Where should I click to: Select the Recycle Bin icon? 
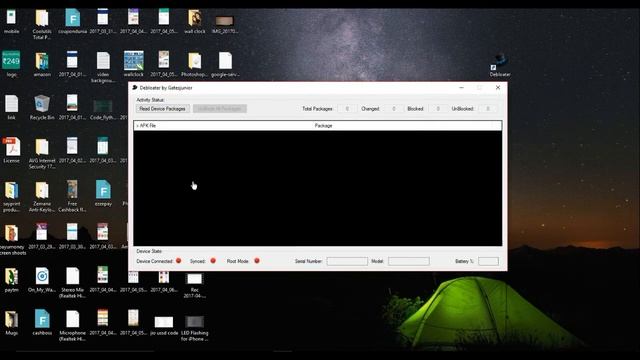(x=42, y=107)
